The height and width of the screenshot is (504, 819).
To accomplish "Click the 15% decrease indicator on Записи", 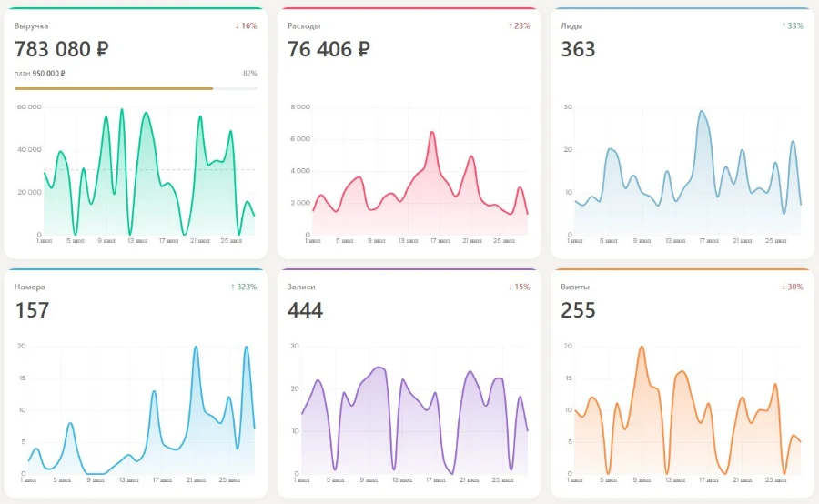I will pos(520,287).
